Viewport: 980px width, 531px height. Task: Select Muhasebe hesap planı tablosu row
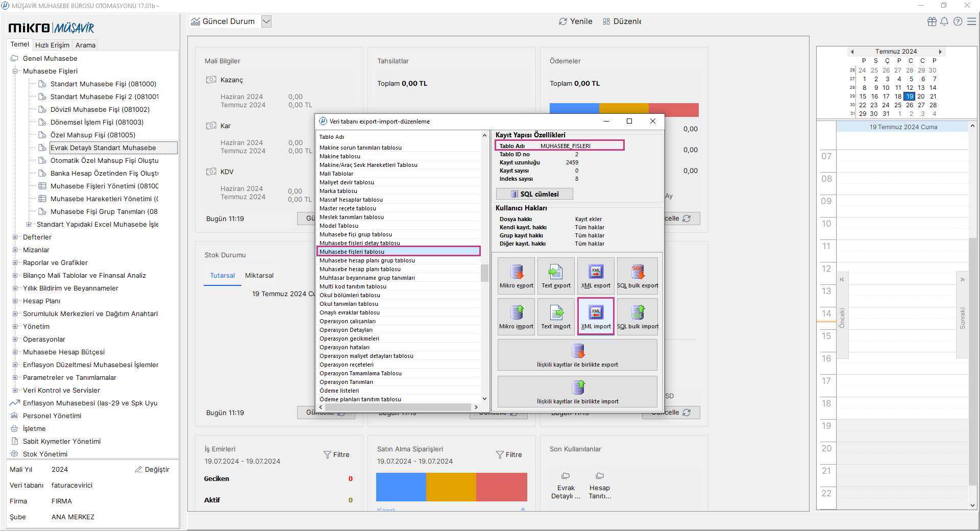[x=360, y=269]
